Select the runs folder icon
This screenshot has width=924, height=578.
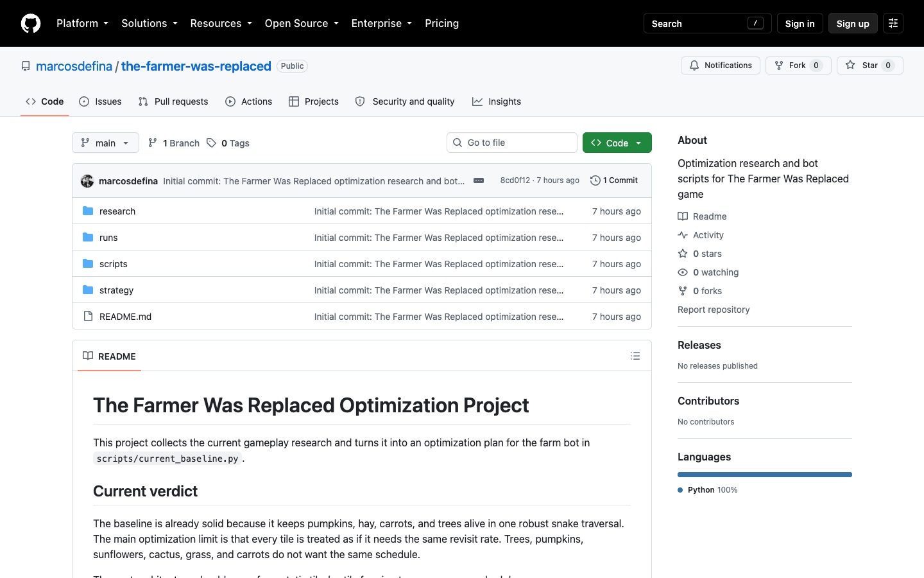click(88, 237)
